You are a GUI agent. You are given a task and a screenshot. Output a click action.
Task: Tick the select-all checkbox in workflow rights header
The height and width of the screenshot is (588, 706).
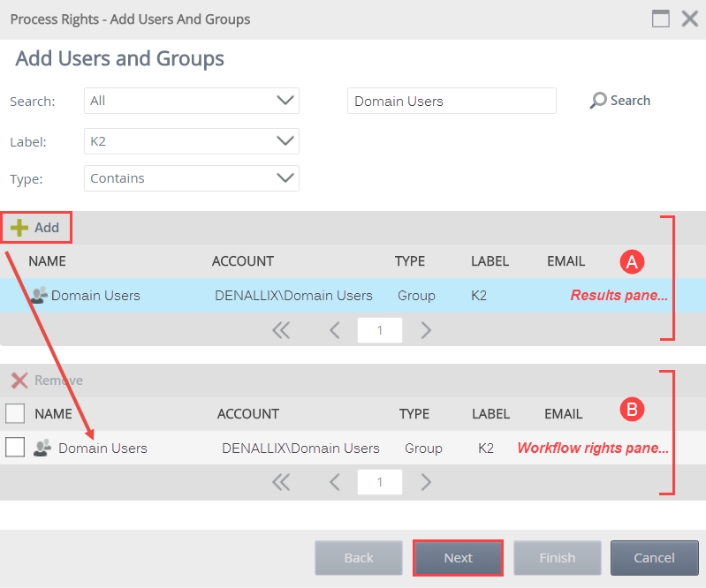pyautogui.click(x=15, y=413)
